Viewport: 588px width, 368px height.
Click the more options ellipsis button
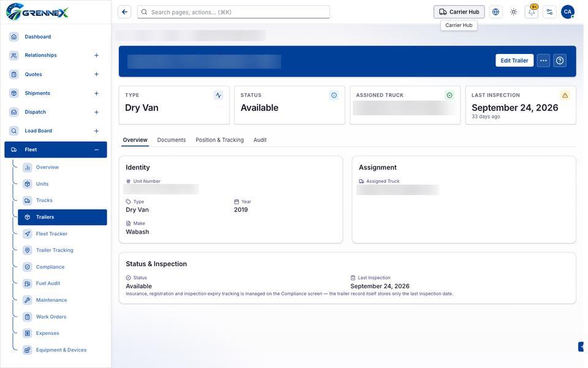[x=543, y=61]
